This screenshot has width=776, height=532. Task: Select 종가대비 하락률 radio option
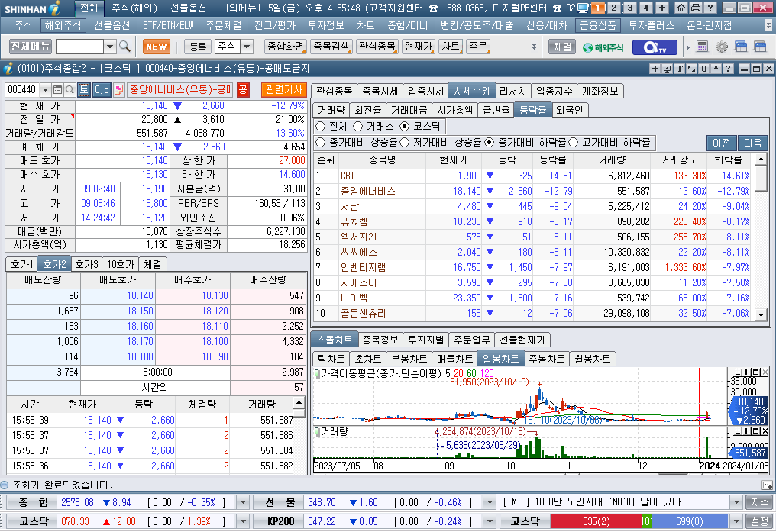(x=490, y=143)
